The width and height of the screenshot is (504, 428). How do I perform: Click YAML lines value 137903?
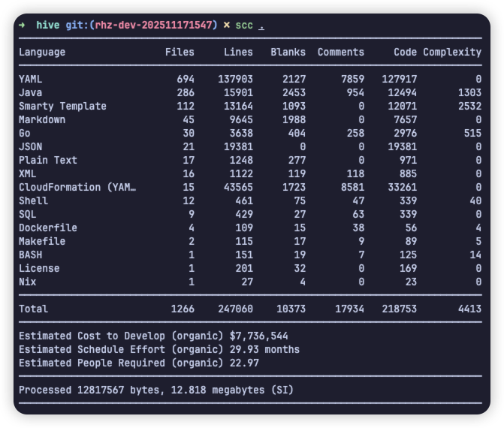(x=235, y=79)
